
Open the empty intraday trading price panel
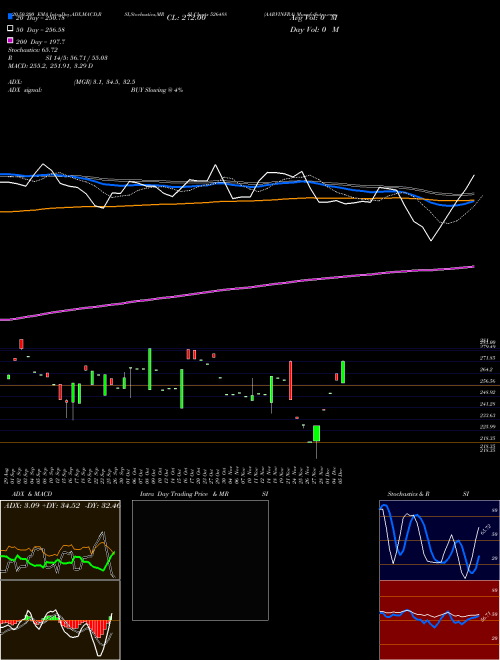(x=200, y=560)
